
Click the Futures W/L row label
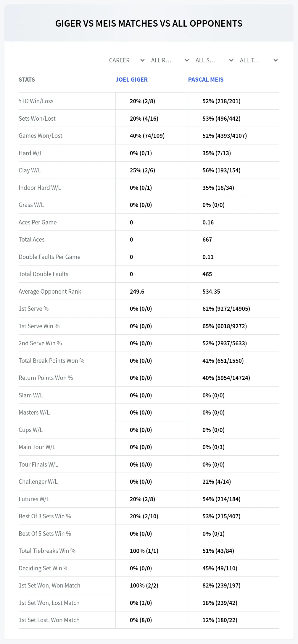pos(34,499)
